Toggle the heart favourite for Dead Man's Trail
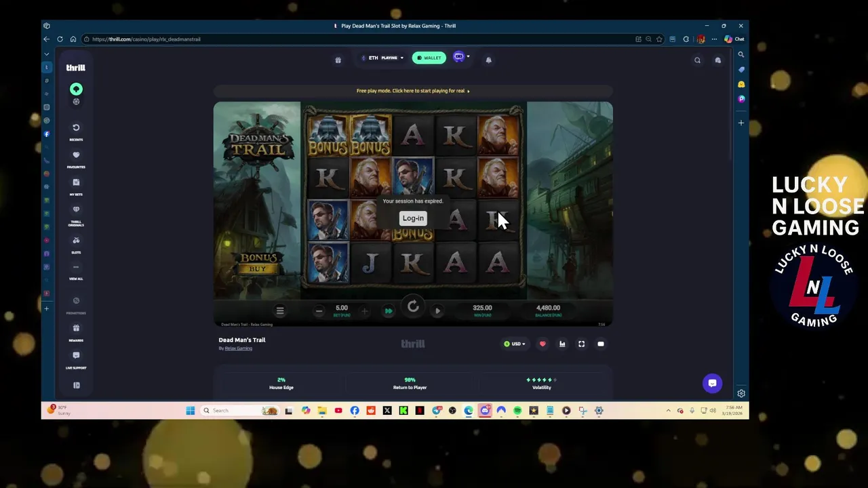 pyautogui.click(x=542, y=344)
